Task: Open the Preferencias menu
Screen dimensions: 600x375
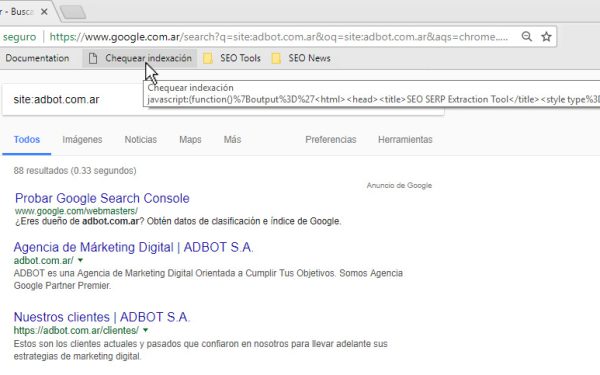Action: 331,140
